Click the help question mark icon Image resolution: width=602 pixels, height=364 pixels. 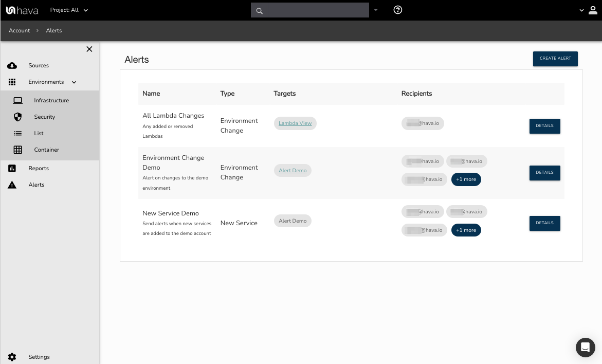pyautogui.click(x=397, y=10)
